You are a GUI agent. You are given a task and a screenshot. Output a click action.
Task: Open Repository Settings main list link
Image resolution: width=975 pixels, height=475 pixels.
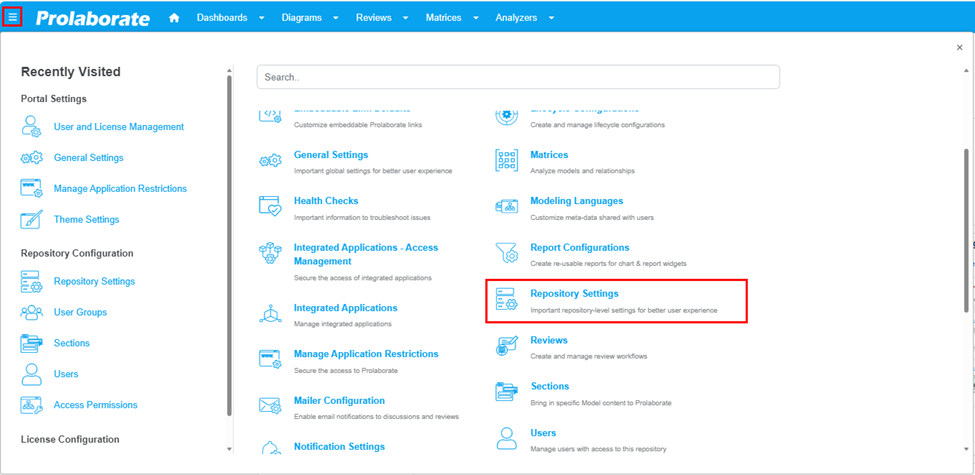(574, 293)
